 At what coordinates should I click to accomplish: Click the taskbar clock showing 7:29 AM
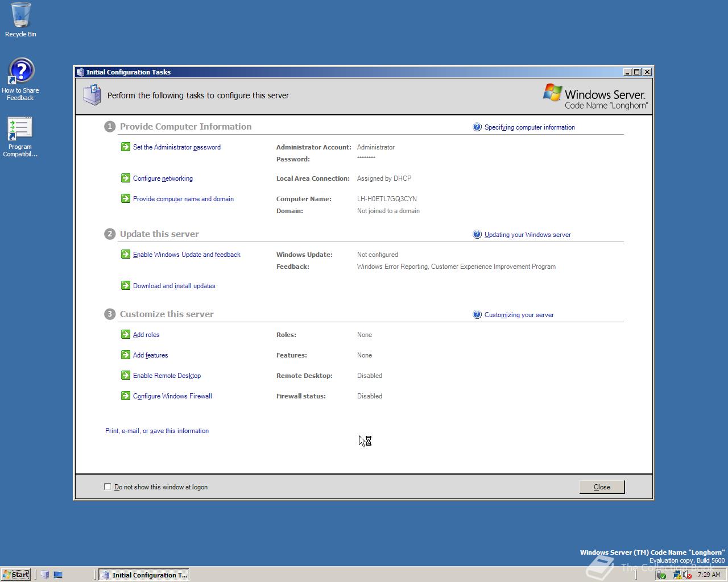pos(709,575)
